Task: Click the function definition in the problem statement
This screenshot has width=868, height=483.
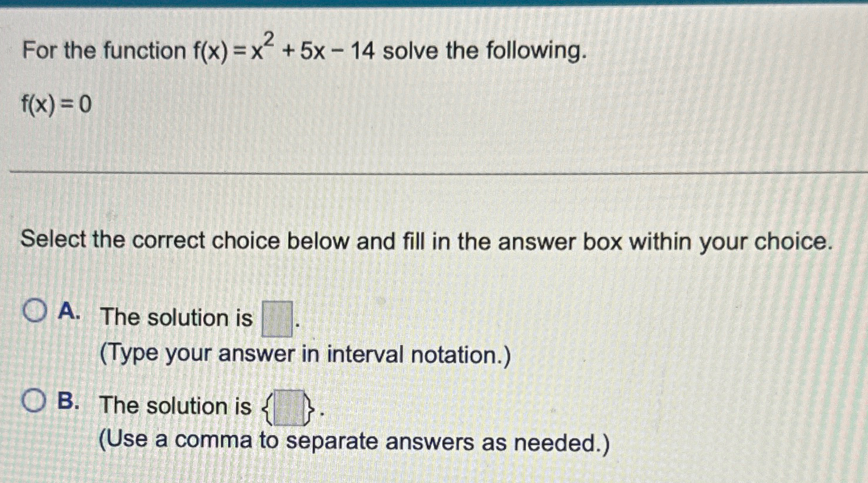Action: click(283, 52)
